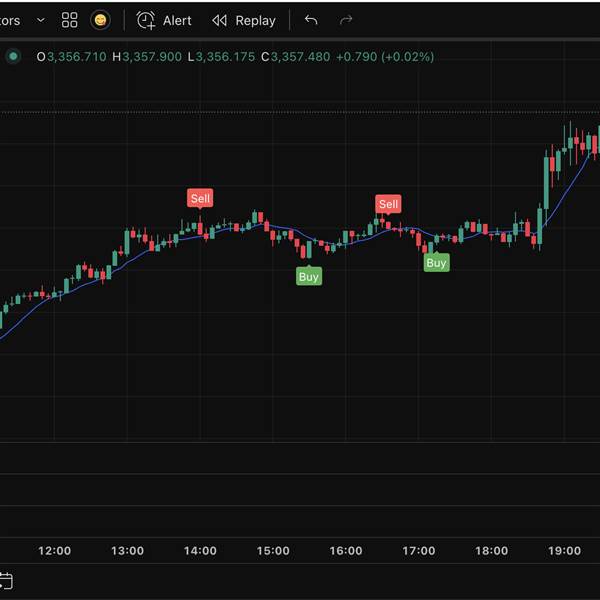The image size is (600, 600).
Task: Open the layout grid templates icon
Action: point(69,20)
